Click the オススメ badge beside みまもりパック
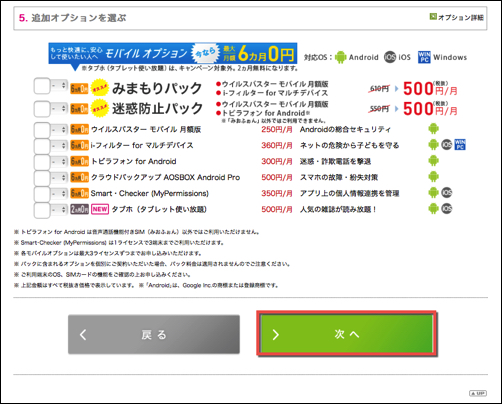This screenshot has width=502, height=404. click(100, 88)
